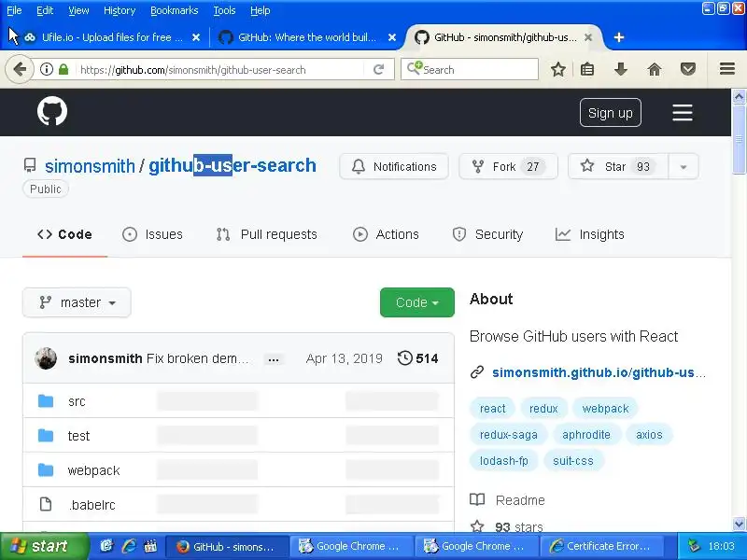Screen dimensions: 747x560
Task: Open the Fix broken demo commit message
Action: [x=197, y=358]
